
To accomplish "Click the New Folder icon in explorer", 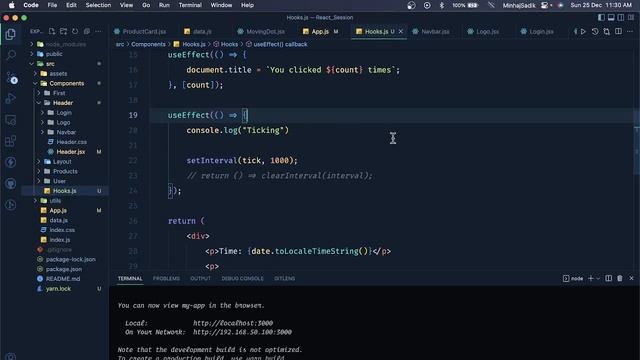I will [63, 31].
